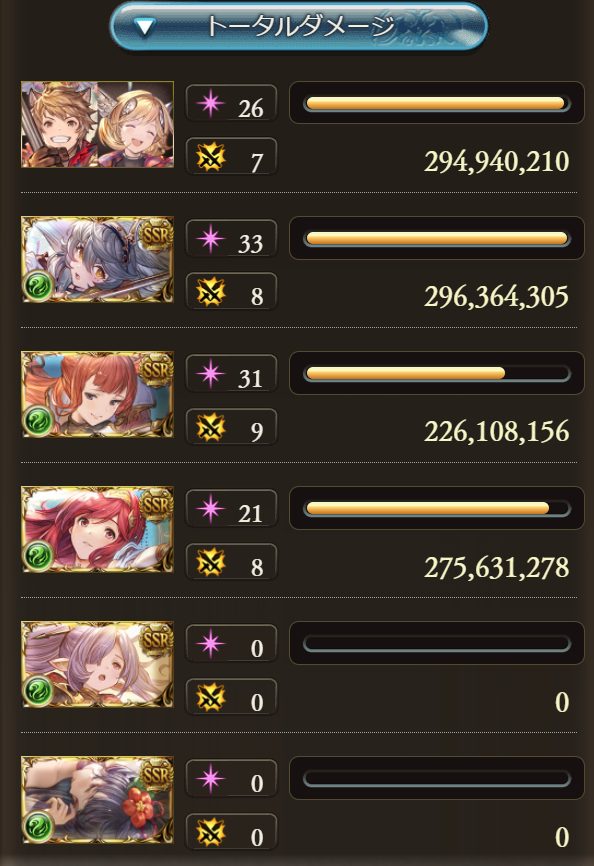Click the pink skill star icon beside 21
This screenshot has width=594, height=866.
click(210, 509)
